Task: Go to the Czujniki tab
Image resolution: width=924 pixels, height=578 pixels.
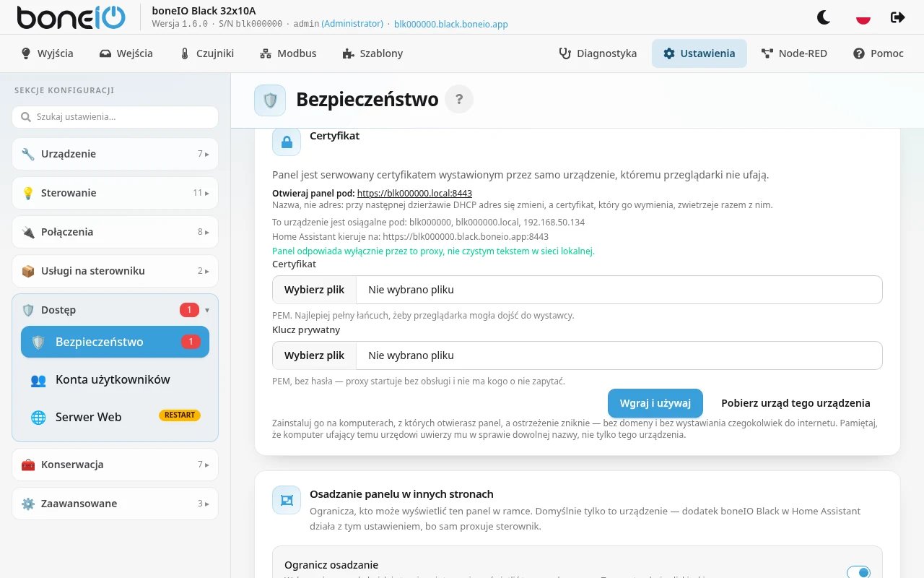Action: click(206, 53)
